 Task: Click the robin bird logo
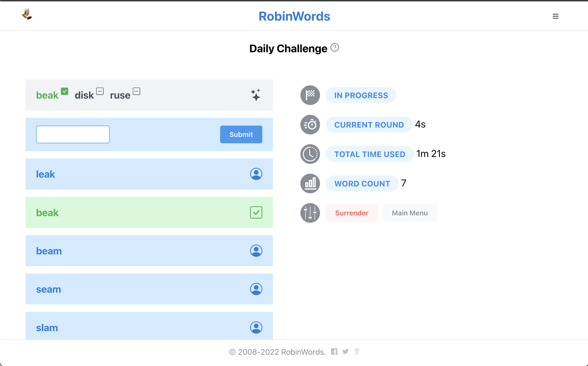[27, 14]
